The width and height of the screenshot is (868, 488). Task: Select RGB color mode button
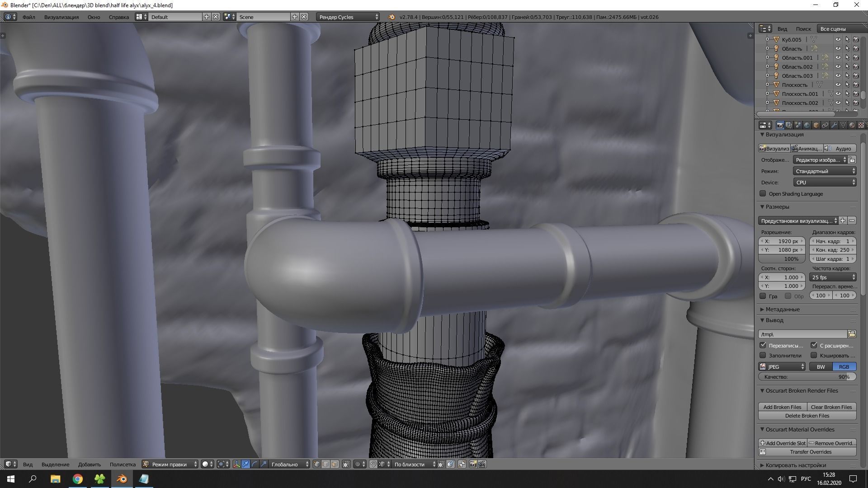click(844, 366)
